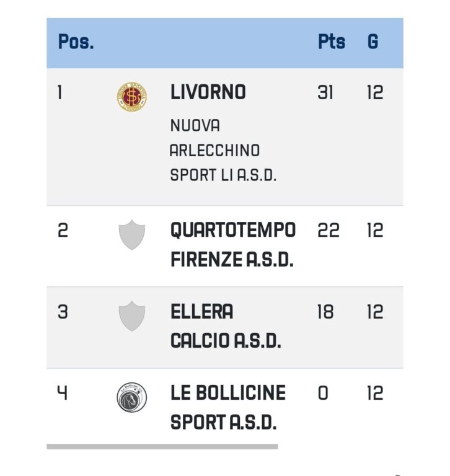Click Quartotempo Firenze's 22 points value
Viewport: 450px width, 476px height.
pyautogui.click(x=328, y=231)
